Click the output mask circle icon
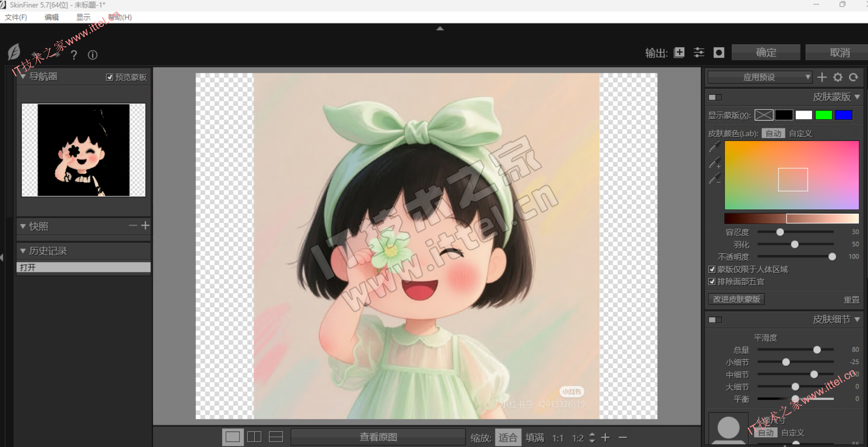 point(718,52)
